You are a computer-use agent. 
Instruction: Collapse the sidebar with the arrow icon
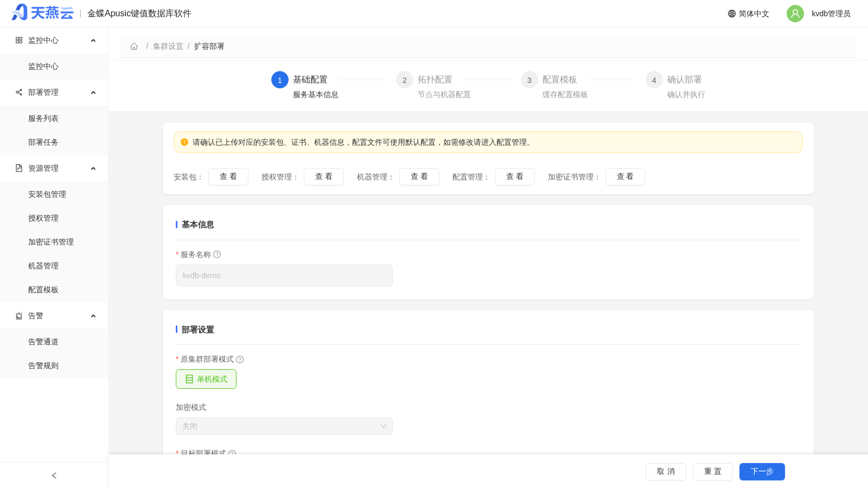point(54,476)
